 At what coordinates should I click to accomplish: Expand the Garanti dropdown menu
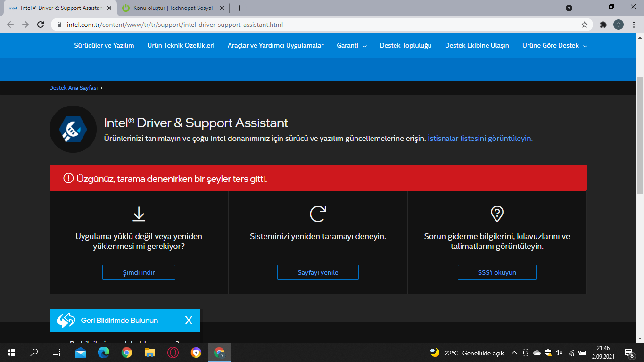tap(351, 46)
